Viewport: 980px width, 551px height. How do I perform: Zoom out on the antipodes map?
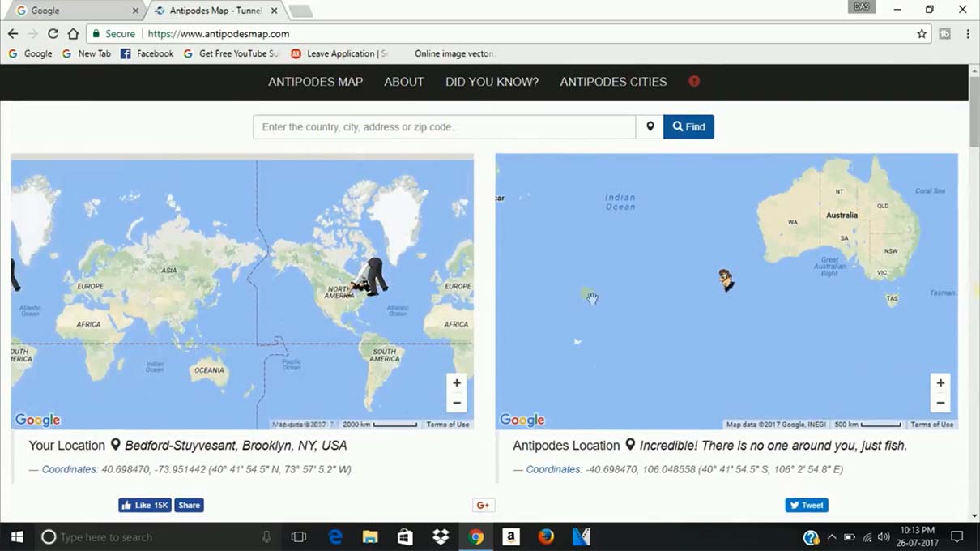tap(940, 403)
